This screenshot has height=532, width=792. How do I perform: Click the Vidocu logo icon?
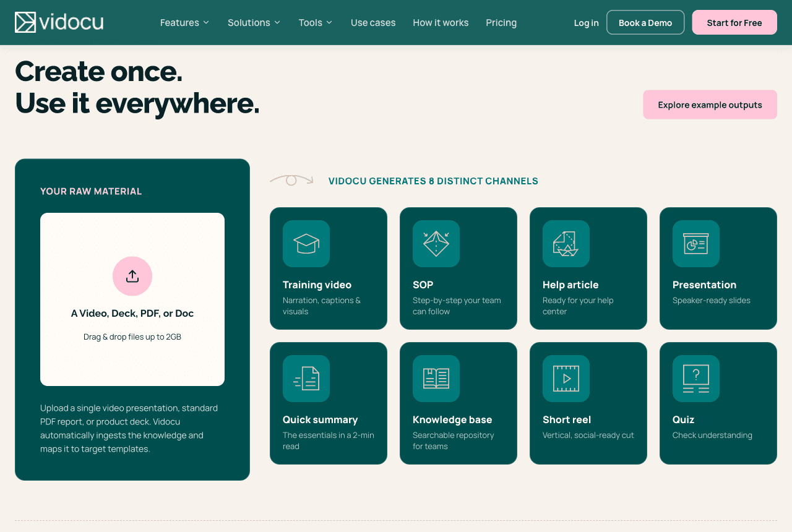click(x=25, y=22)
